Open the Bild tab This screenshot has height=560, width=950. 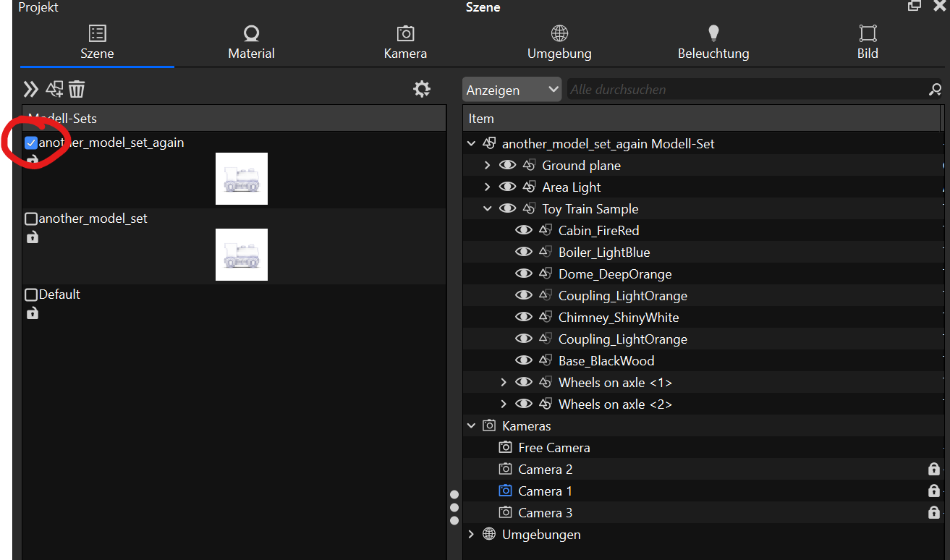868,43
